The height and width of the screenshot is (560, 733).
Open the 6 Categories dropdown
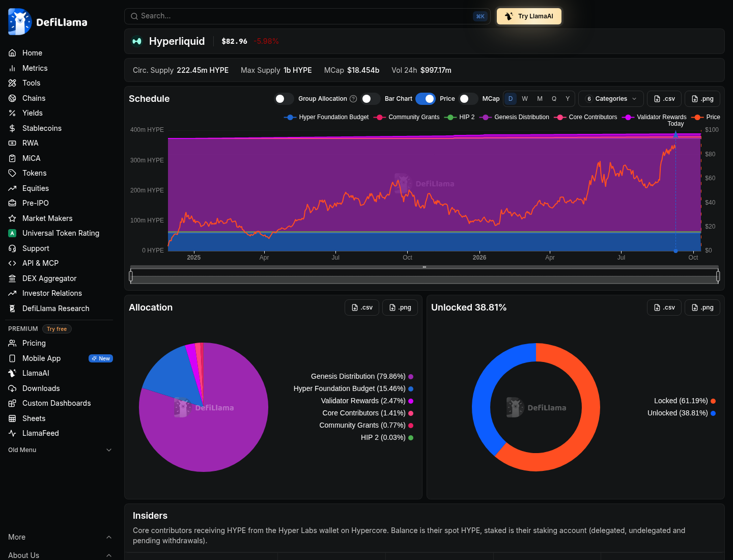coord(611,99)
